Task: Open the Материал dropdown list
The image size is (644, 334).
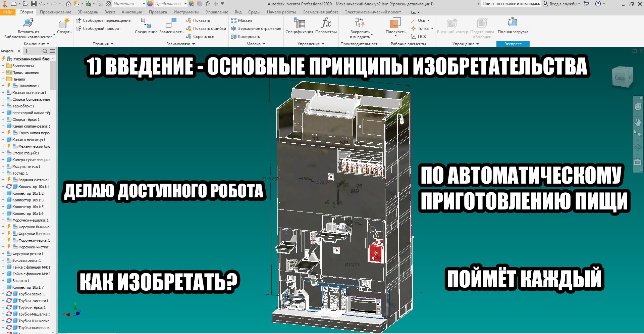Action: pyautogui.click(x=144, y=4)
